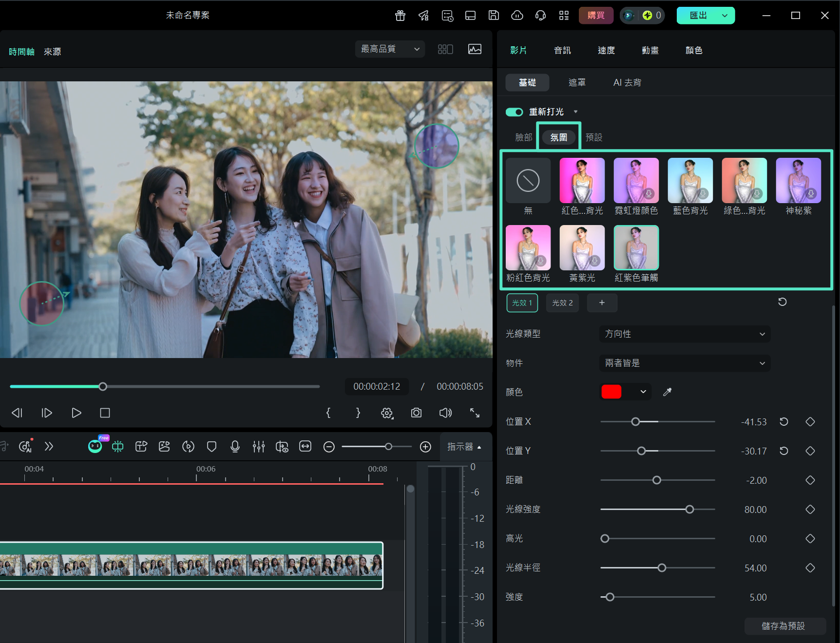Click the eyedropper color picker icon

pyautogui.click(x=667, y=392)
